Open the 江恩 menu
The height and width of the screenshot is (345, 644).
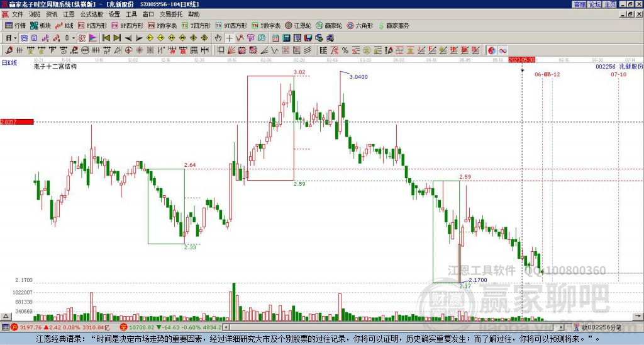tap(69, 14)
